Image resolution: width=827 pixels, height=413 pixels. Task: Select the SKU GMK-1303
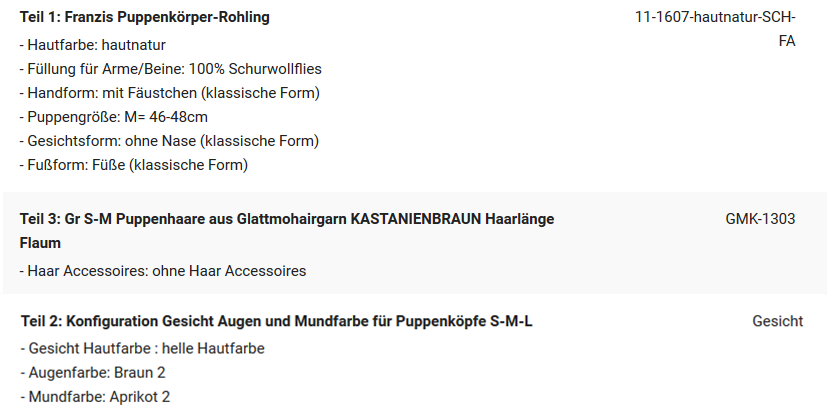pyautogui.click(x=760, y=219)
